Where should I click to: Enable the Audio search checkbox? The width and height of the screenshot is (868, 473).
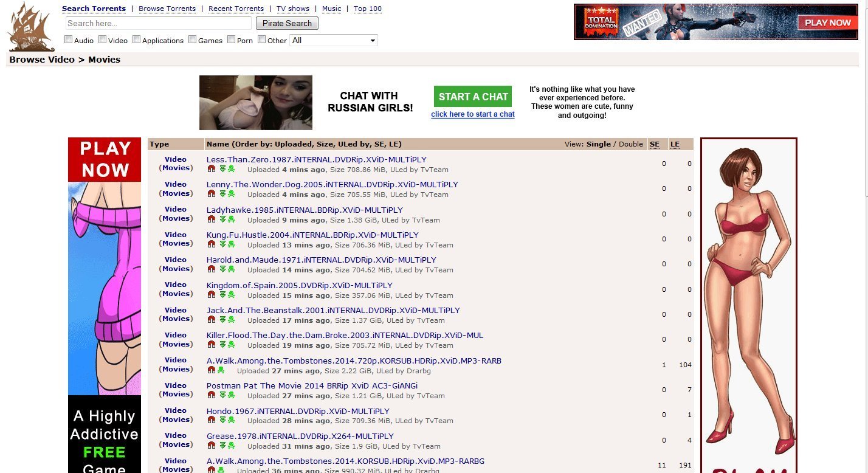69,40
